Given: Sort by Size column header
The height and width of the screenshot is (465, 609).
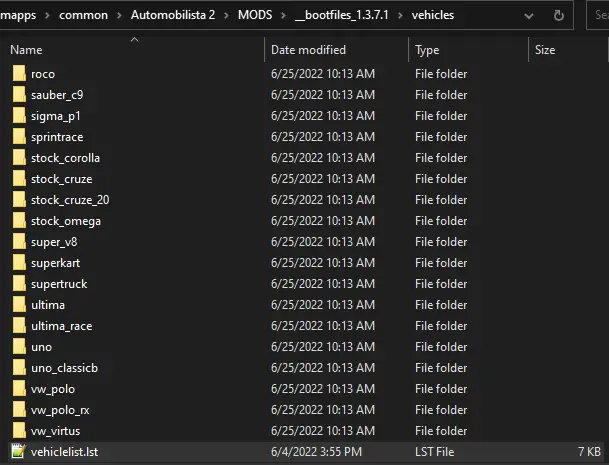Looking at the screenshot, I should pyautogui.click(x=545, y=50).
